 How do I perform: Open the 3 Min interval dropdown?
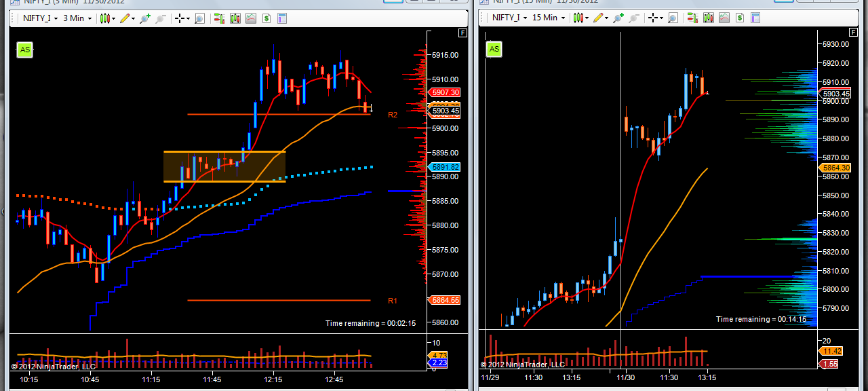[77, 18]
